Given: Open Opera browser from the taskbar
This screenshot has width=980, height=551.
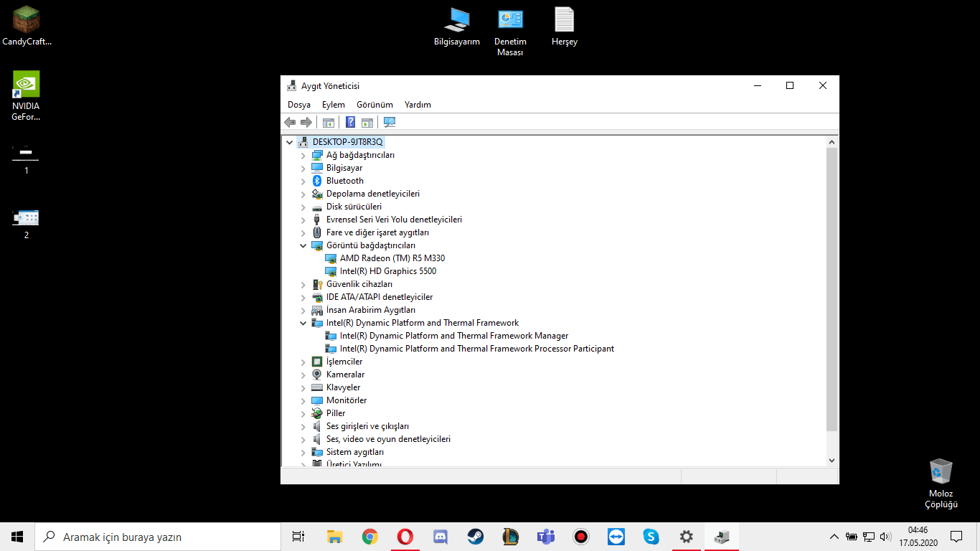Looking at the screenshot, I should [x=405, y=536].
